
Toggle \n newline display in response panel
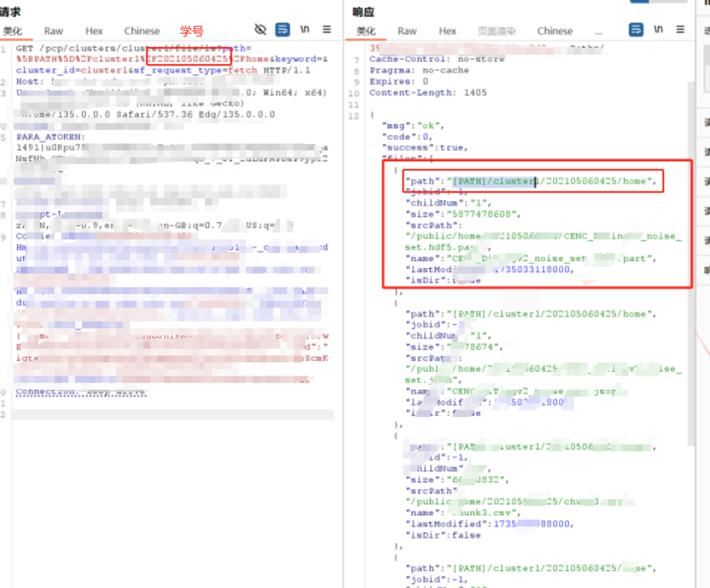pyautogui.click(x=658, y=30)
